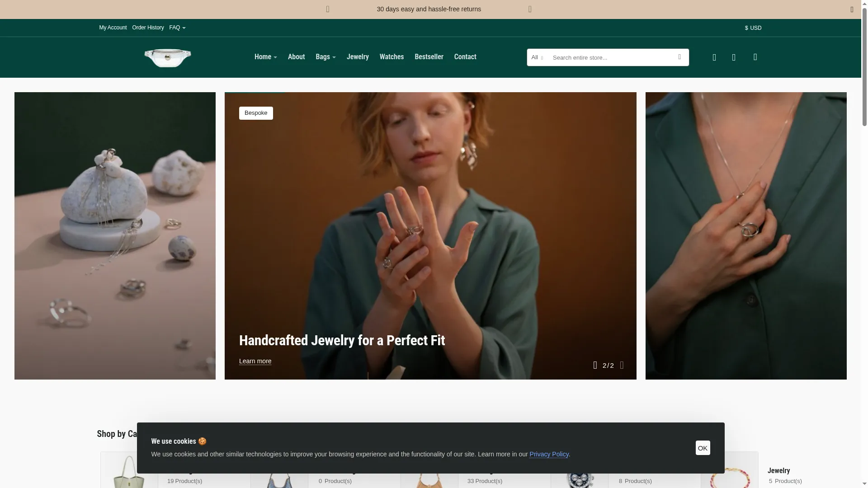Screen dimensions: 868x488
Task: Go to Order History
Action: [148, 28]
